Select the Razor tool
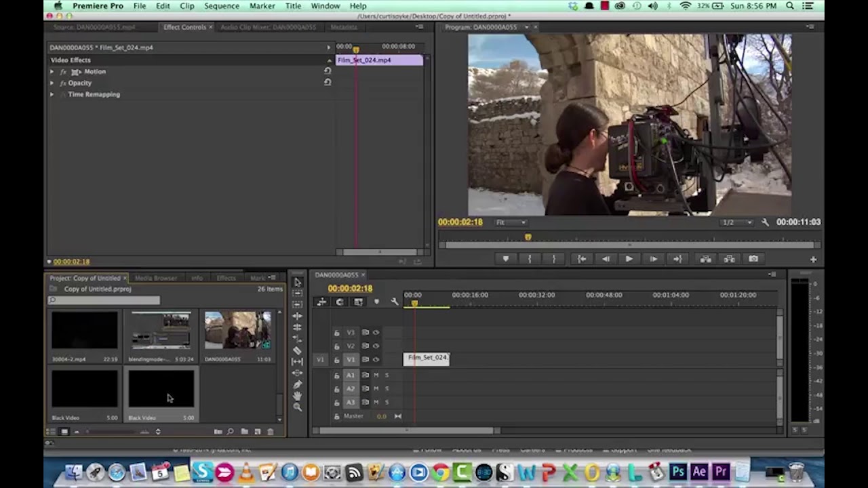This screenshot has width=868, height=488. pyautogui.click(x=297, y=350)
